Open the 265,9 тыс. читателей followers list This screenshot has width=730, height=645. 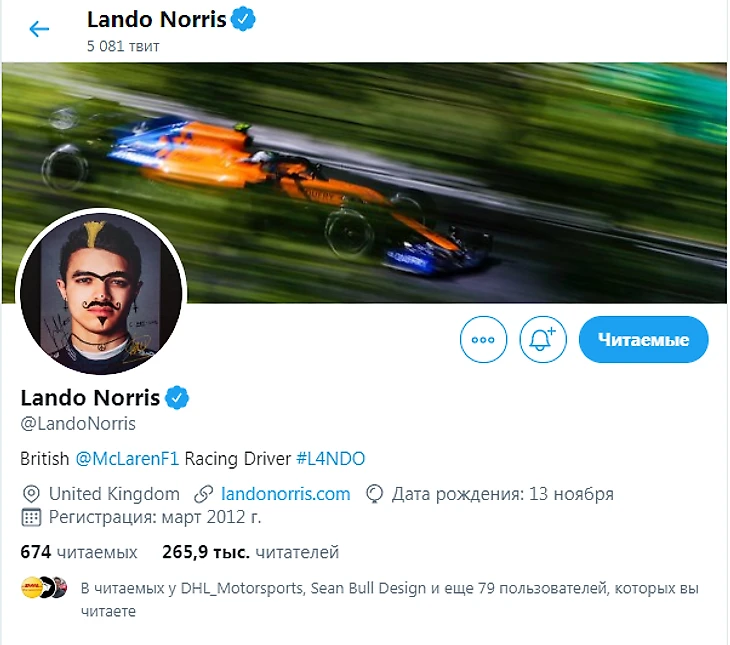pos(250,552)
